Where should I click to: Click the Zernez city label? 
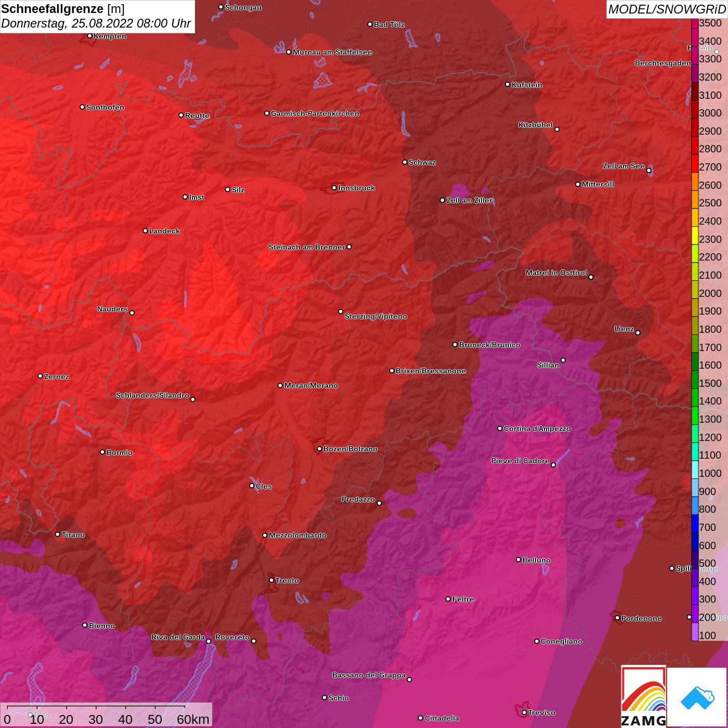[x=57, y=376]
